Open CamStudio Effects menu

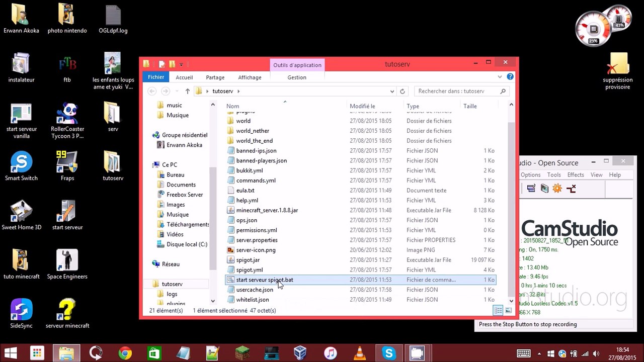click(x=576, y=175)
